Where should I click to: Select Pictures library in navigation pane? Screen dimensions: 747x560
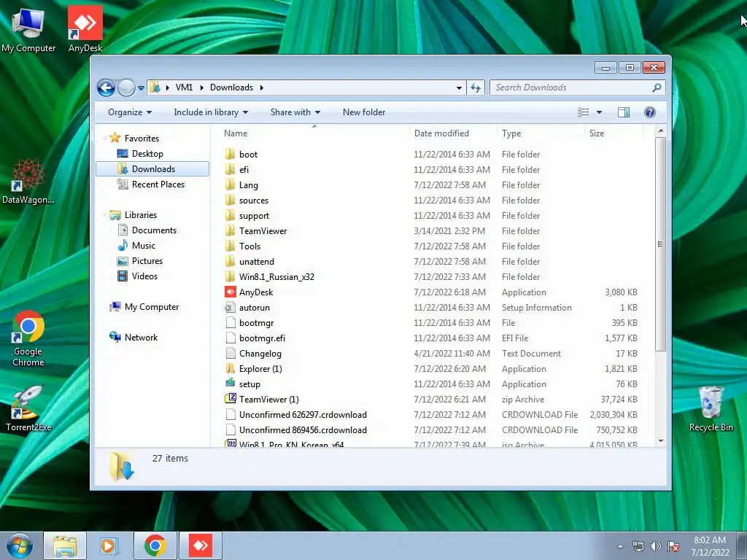[x=147, y=261]
